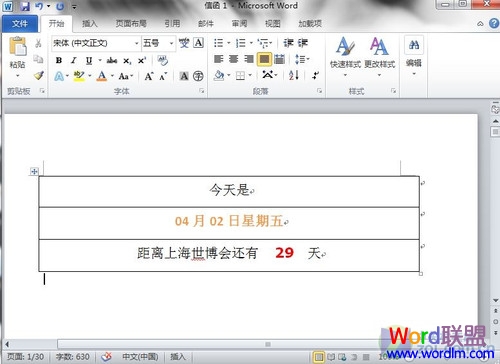Click the Copy icon
This screenshot has width=500, height=364.
click(x=38, y=59)
